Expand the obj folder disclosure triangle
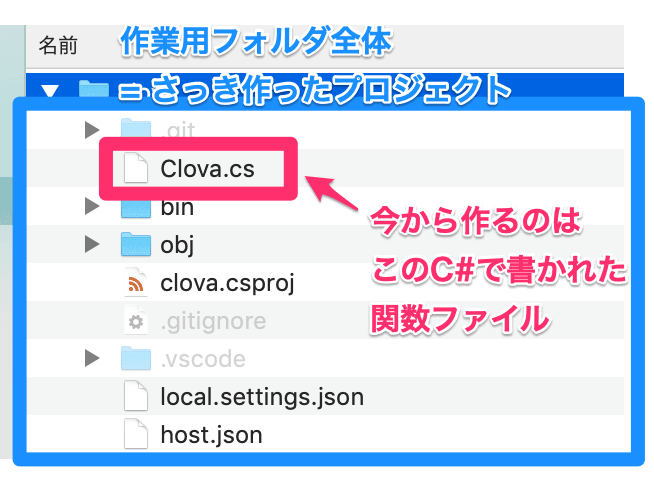Image resolution: width=654 pixels, height=478 pixels. [x=93, y=244]
